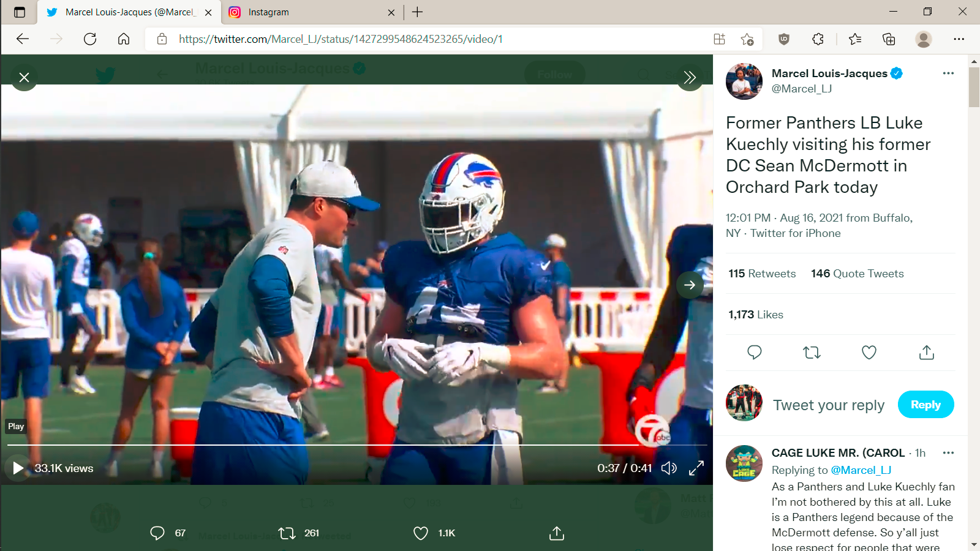
Task: Play the video
Action: click(18, 468)
